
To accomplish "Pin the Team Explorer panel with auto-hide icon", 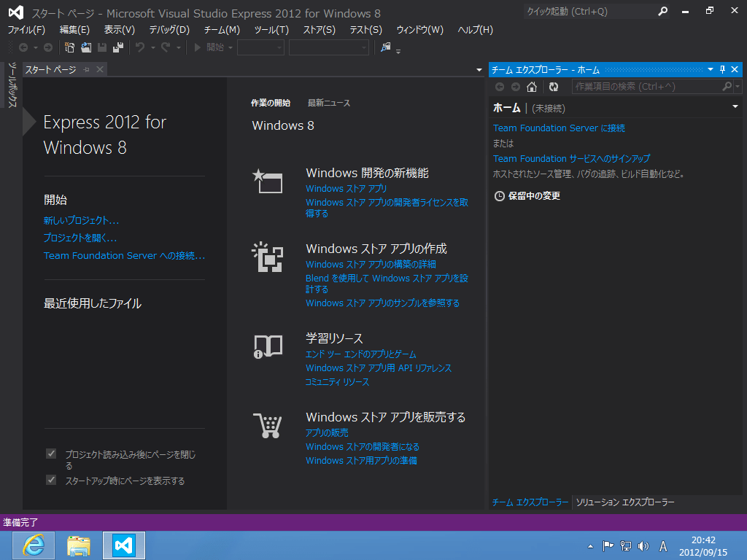I will 723,69.
